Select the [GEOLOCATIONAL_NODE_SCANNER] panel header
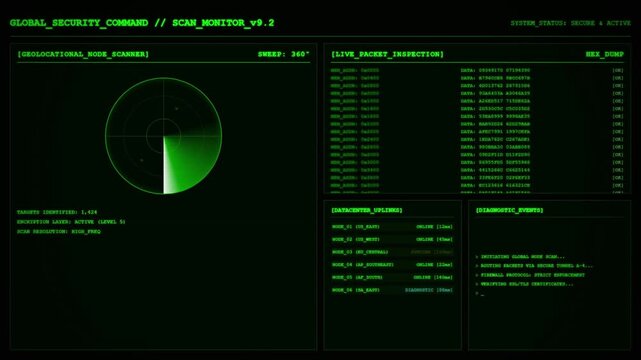 pos(83,54)
